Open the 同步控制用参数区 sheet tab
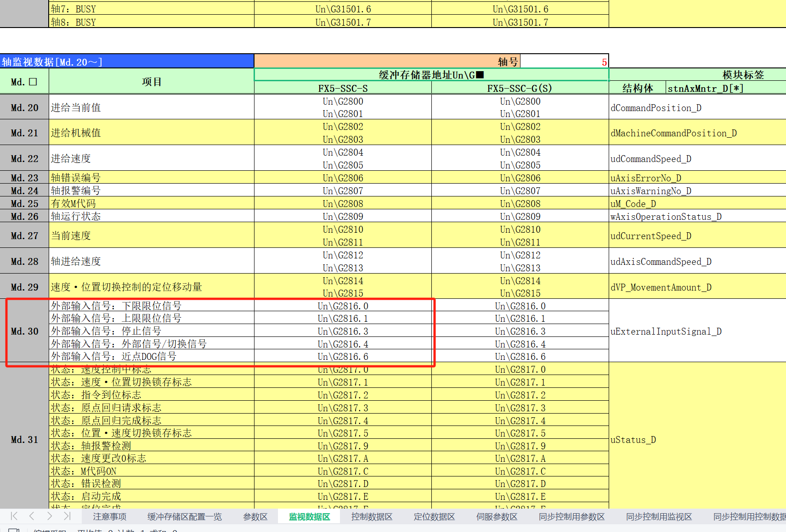Viewport: 786px width, 532px height. tap(571, 517)
